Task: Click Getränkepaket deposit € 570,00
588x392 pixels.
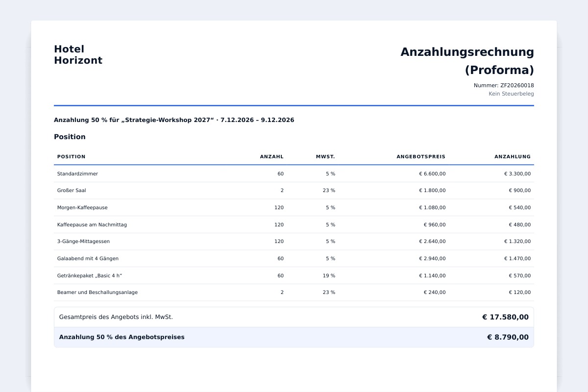Action: click(520, 275)
